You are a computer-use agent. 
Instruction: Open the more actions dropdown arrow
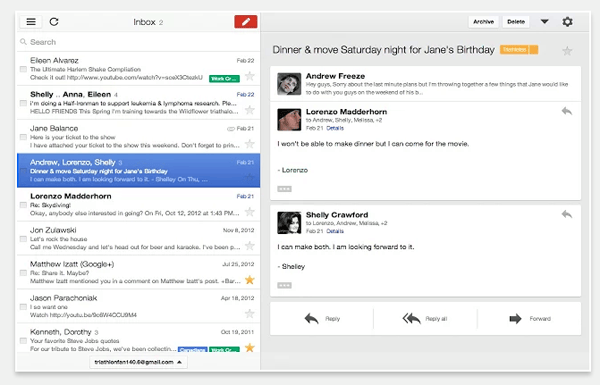pyautogui.click(x=544, y=22)
